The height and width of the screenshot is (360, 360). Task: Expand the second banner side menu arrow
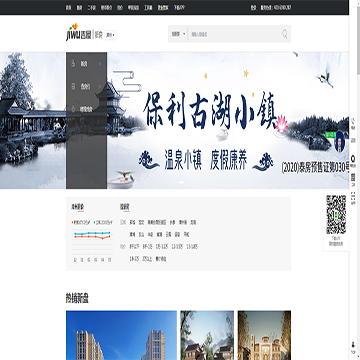click(x=99, y=86)
